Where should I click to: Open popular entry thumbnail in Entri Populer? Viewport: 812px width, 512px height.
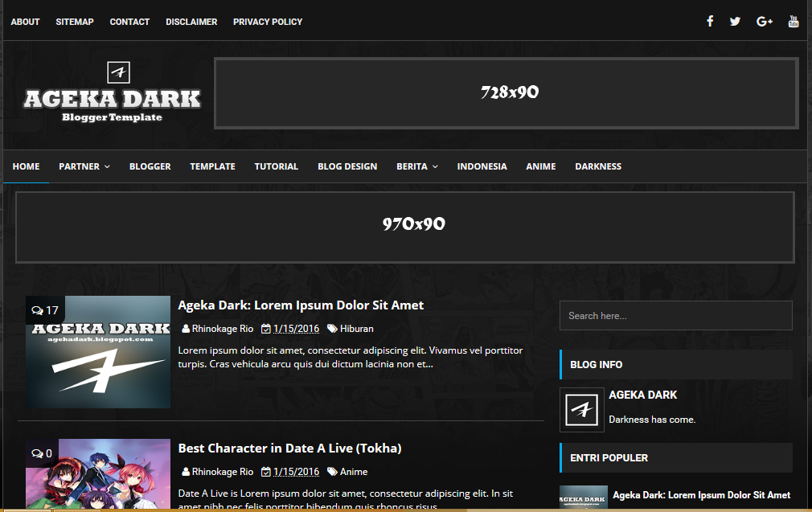[584, 497]
